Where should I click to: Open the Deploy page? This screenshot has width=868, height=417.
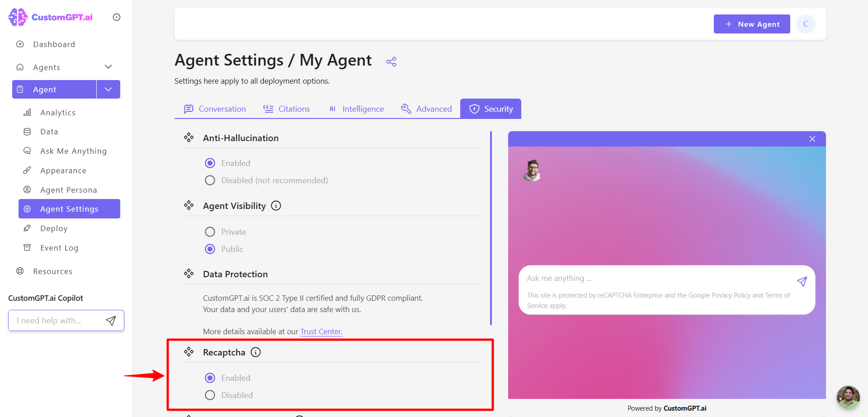pos(54,228)
